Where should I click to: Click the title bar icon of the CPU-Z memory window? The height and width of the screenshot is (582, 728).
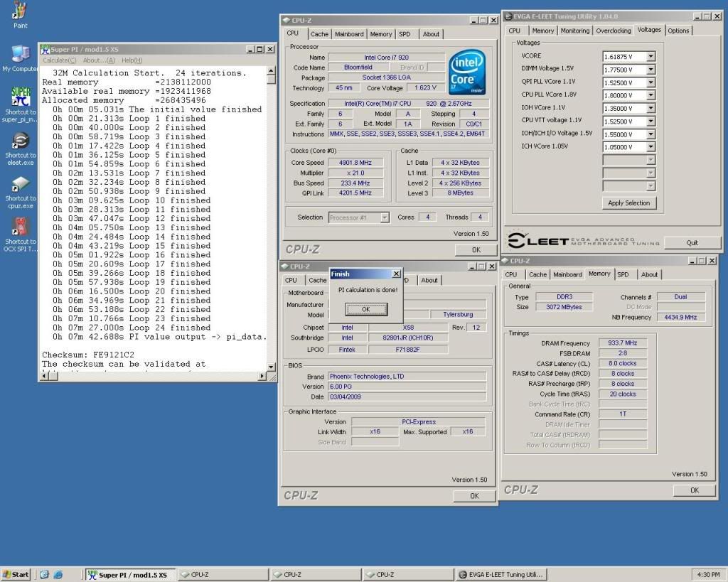click(x=505, y=261)
